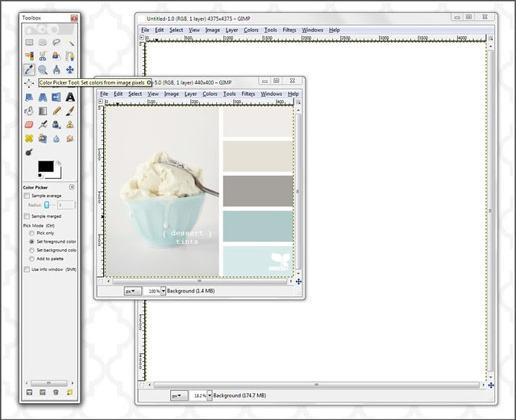Choose Add to palette pick mode
The width and height of the screenshot is (516, 420).
31,259
